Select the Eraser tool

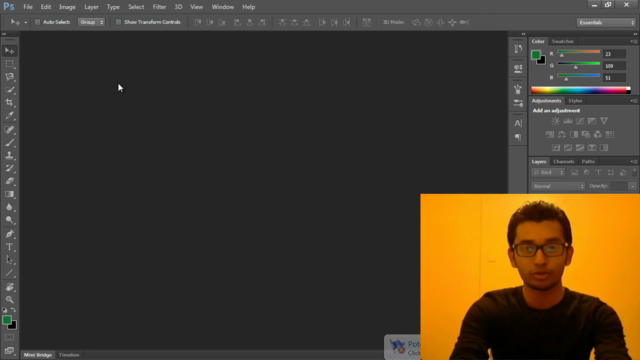click(9, 181)
